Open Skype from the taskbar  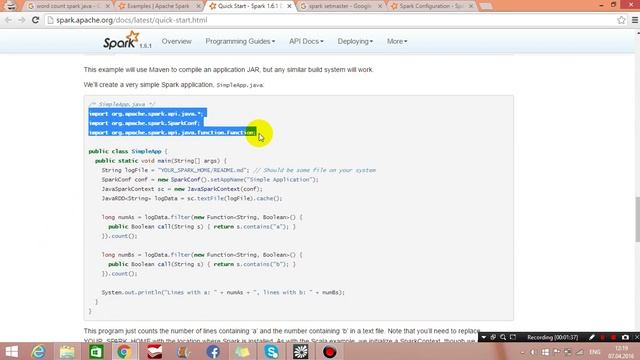(x=271, y=351)
